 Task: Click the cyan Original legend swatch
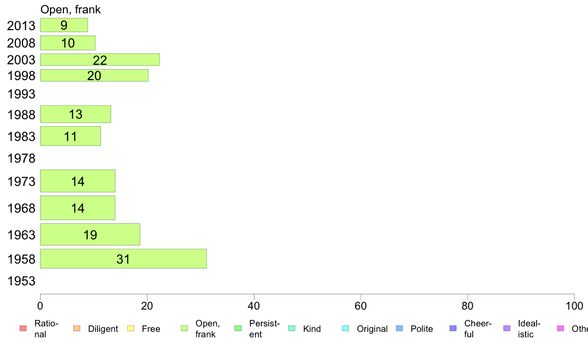pos(345,328)
